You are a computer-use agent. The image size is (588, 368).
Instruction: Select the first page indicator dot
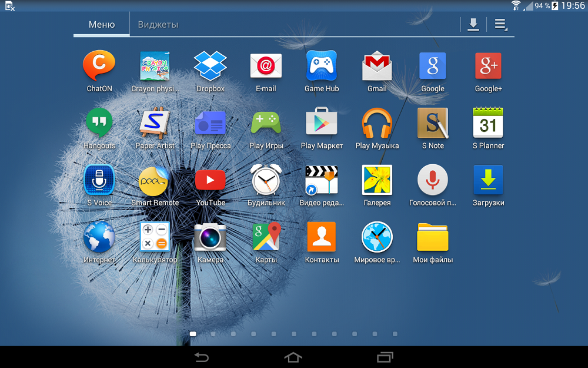click(x=193, y=334)
